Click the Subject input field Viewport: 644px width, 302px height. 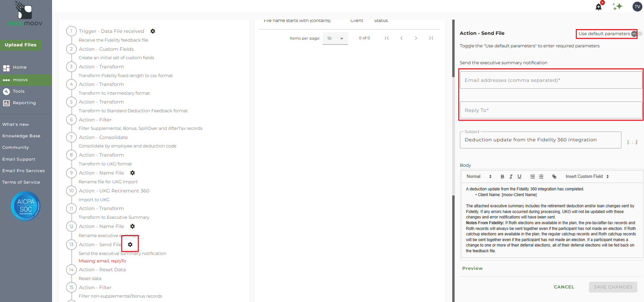pos(540,140)
